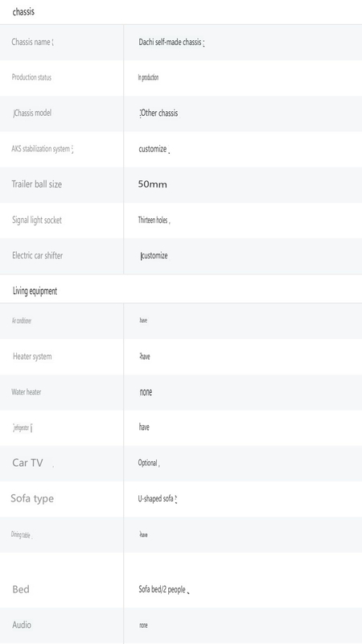Select the Production status row label

click(31, 77)
